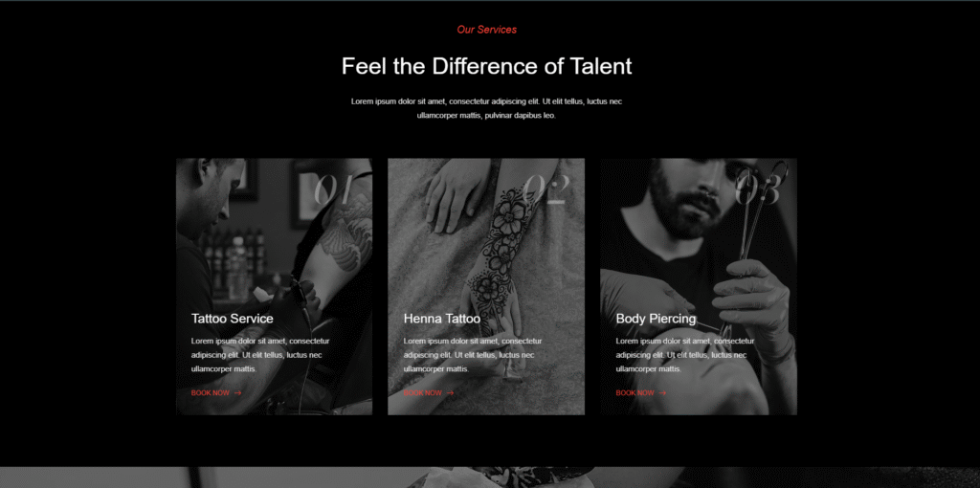Viewport: 980px width, 488px height.
Task: Click the Feel the Difference of Talent heading
Action: 487,66
